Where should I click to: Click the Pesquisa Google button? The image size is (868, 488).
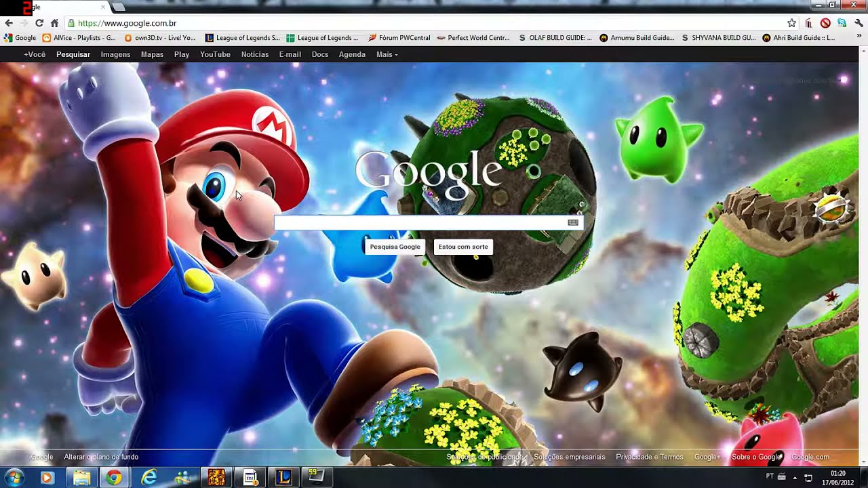coord(395,247)
